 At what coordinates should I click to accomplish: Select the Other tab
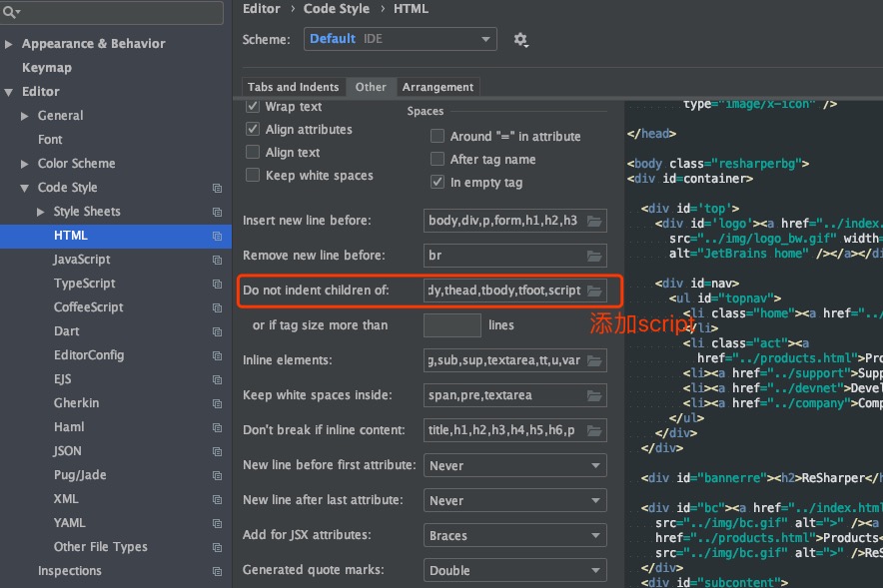point(371,87)
